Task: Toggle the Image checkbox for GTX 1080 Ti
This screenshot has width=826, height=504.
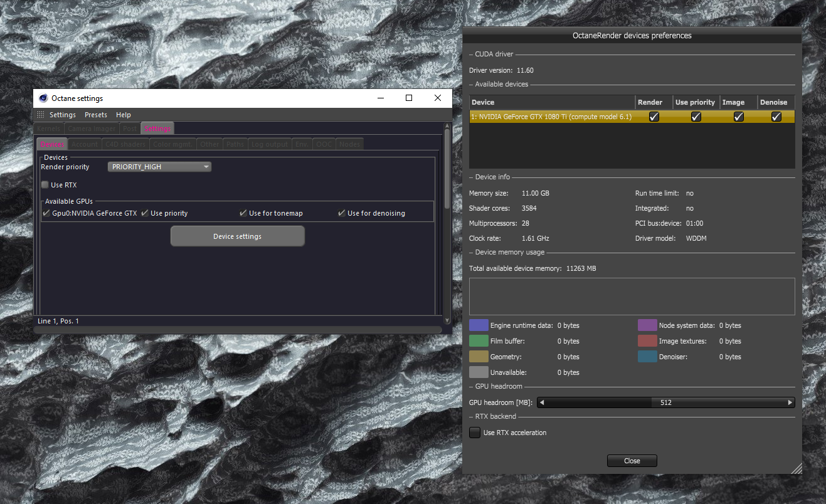Action: click(739, 117)
